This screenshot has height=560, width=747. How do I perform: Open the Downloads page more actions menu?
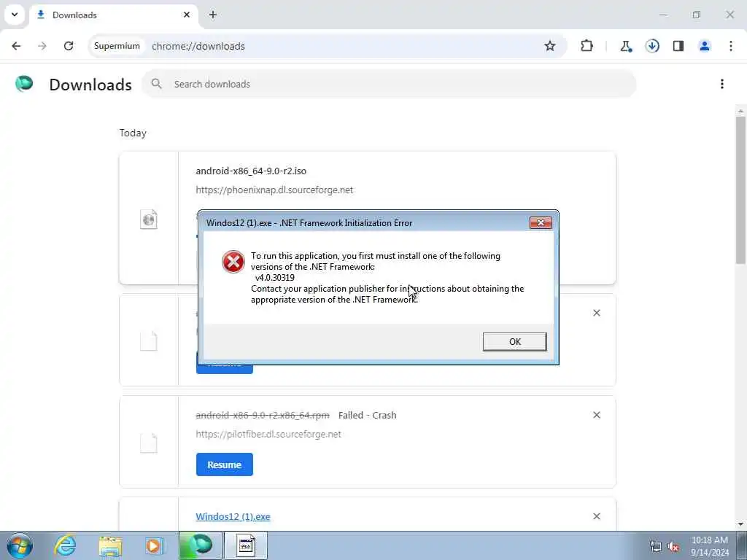pos(722,84)
